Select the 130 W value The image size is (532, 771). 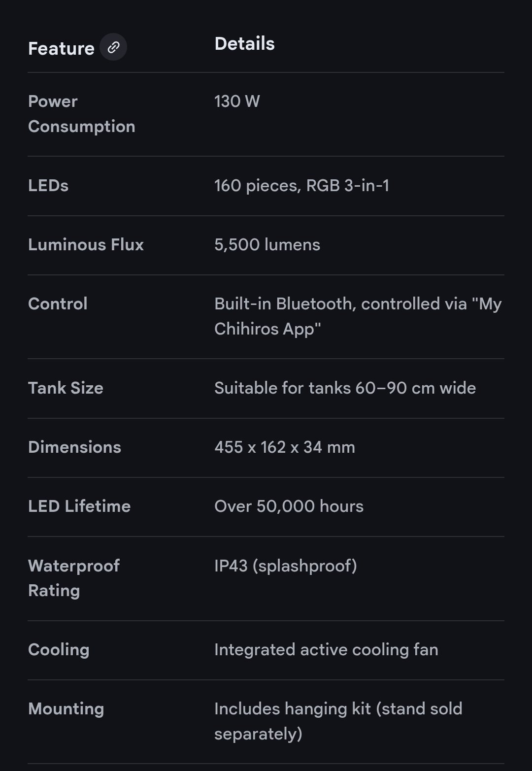coord(237,101)
